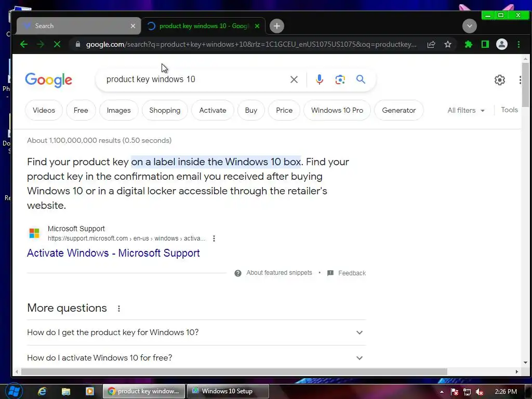Screen dimensions: 532x399
Task: Open Chrome three-dot menu
Action: [x=518, y=45]
